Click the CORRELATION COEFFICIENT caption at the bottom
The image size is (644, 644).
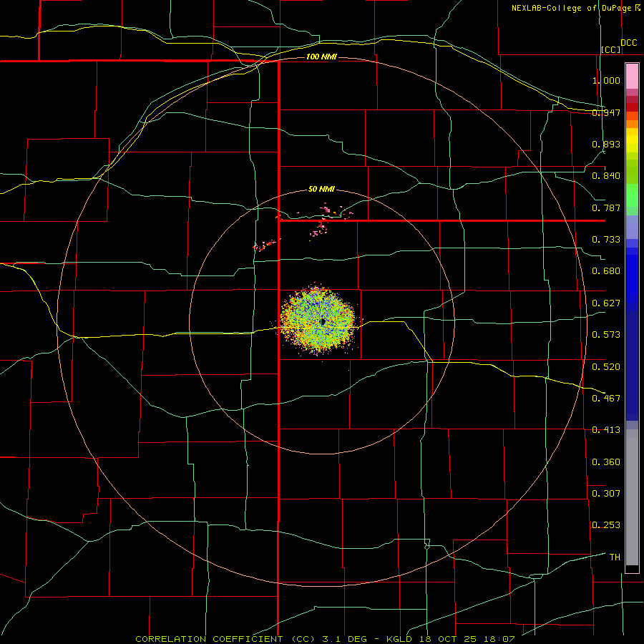[x=225, y=639]
